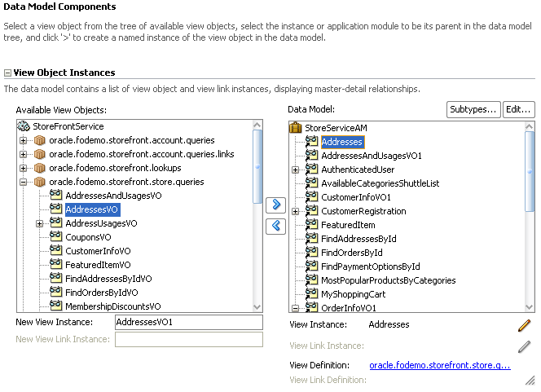Screen dimensions: 541x392
Task: Collapse the View Object Instances section
Action: point(7,73)
